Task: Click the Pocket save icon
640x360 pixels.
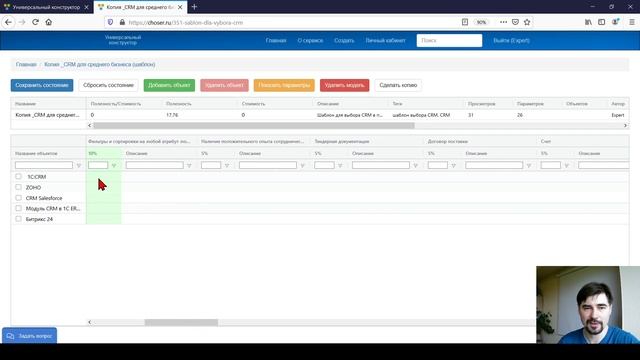Action: pos(515,22)
